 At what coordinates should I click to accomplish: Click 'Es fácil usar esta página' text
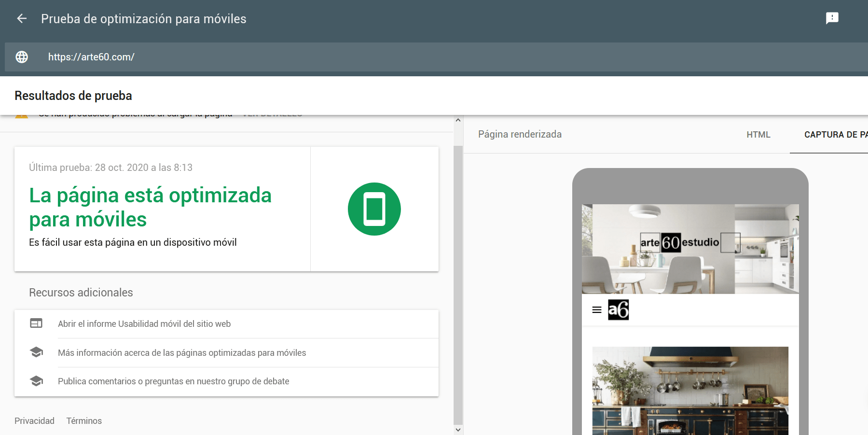(133, 242)
